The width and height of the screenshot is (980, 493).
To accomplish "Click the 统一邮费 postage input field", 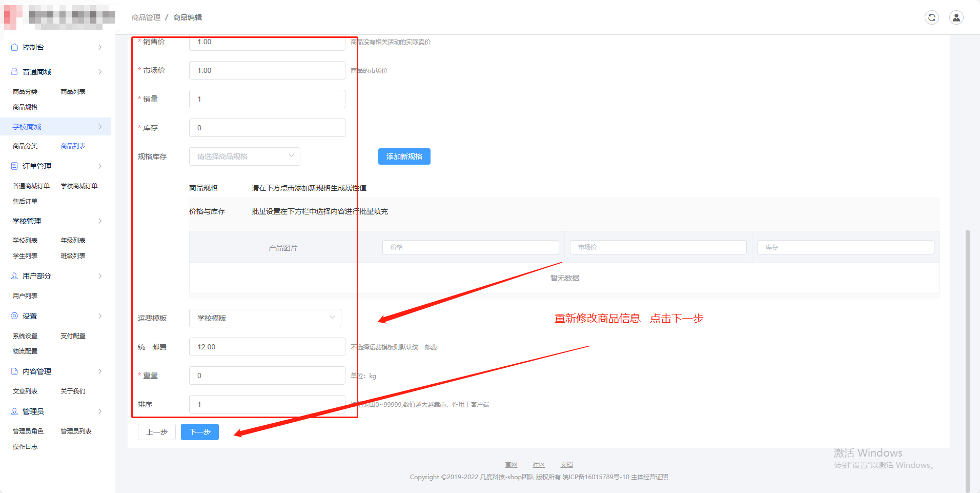I will click(x=267, y=346).
